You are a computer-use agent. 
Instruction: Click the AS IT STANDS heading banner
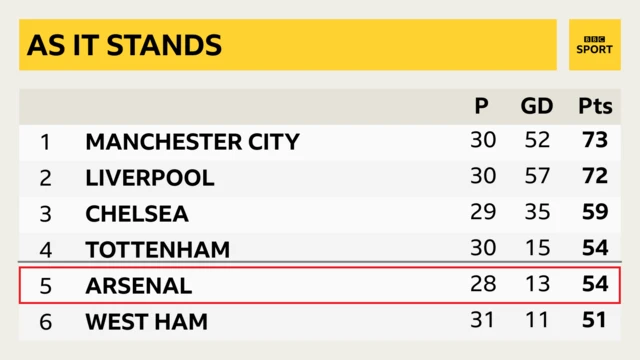[x=288, y=44]
